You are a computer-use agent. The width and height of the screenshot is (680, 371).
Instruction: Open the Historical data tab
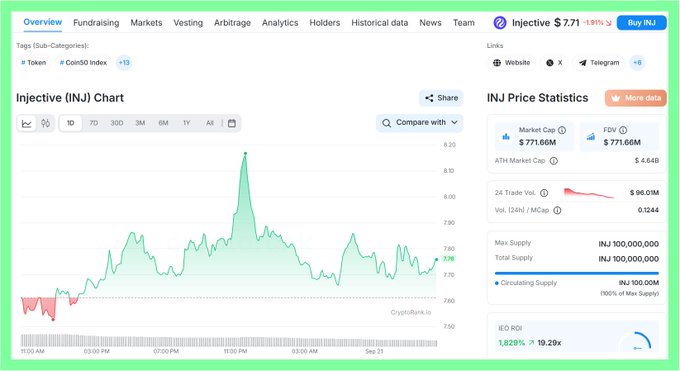click(379, 23)
